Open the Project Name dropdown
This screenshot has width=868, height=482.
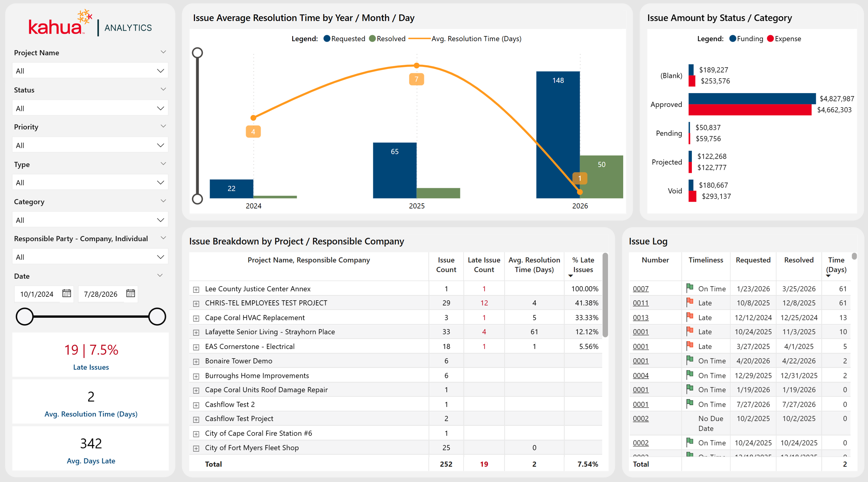(x=90, y=71)
